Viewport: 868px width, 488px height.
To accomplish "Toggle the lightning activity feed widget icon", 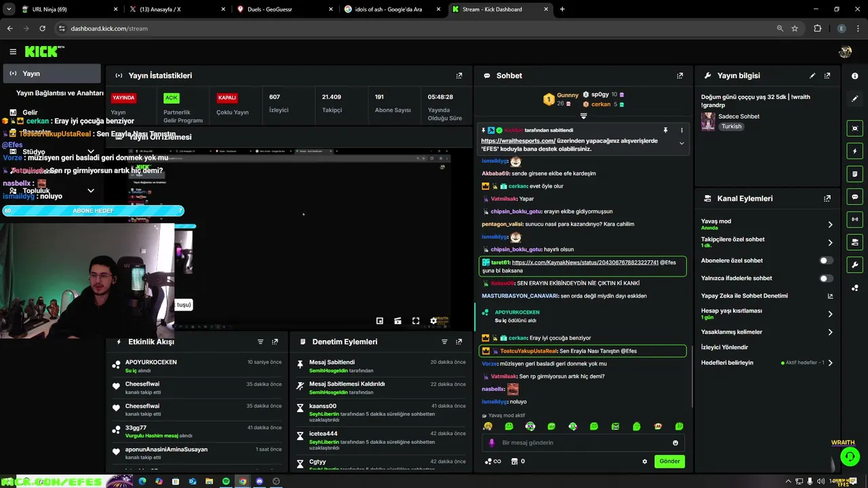I will point(854,151).
